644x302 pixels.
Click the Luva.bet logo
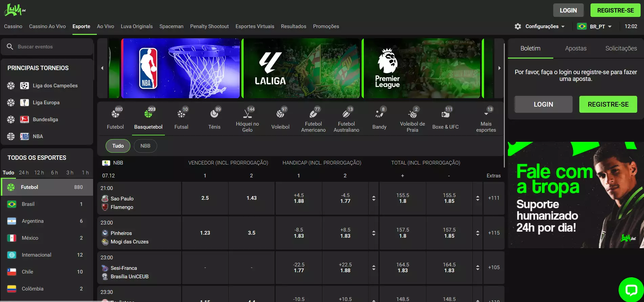(x=15, y=10)
